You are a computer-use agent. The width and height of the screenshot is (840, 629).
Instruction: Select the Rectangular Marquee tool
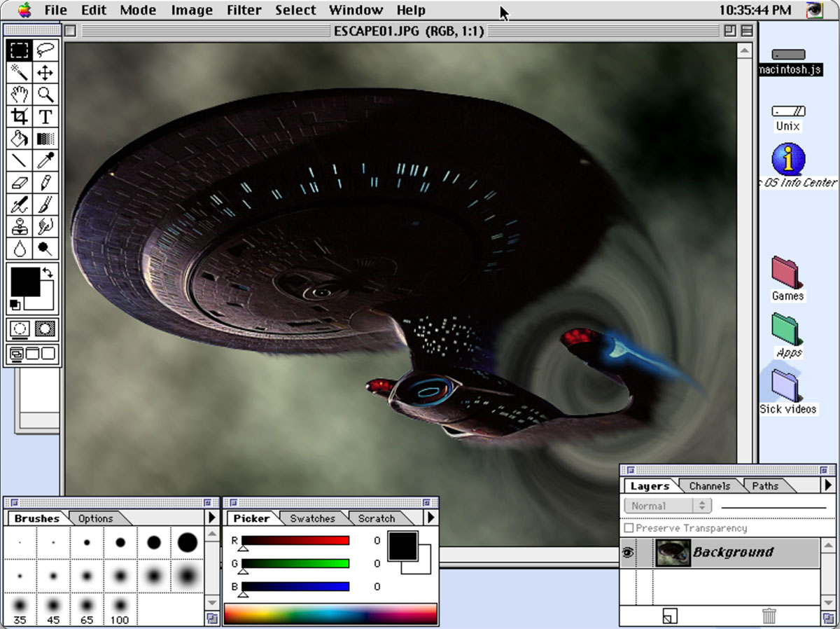pos(20,50)
